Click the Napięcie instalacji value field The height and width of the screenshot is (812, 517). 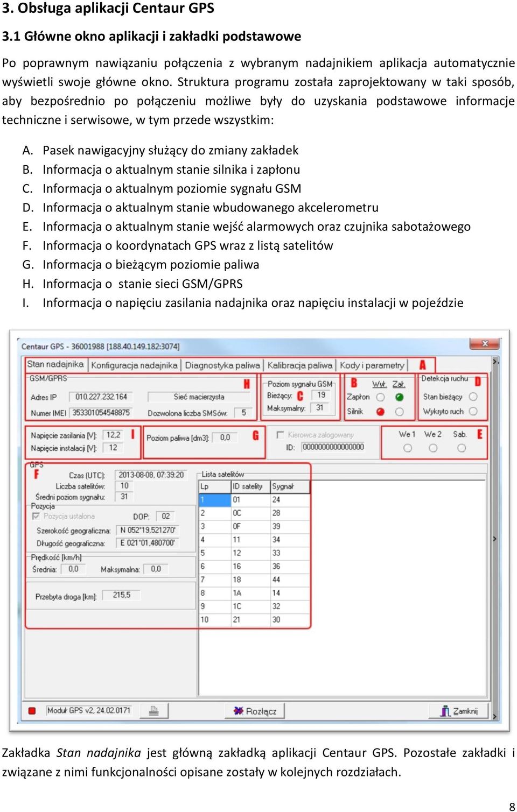click(x=114, y=448)
